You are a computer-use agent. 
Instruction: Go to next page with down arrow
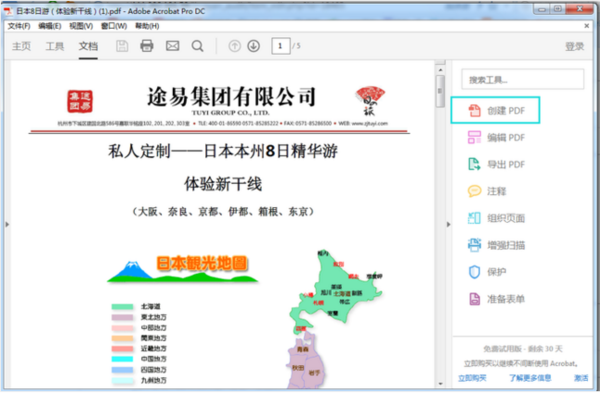[x=253, y=46]
